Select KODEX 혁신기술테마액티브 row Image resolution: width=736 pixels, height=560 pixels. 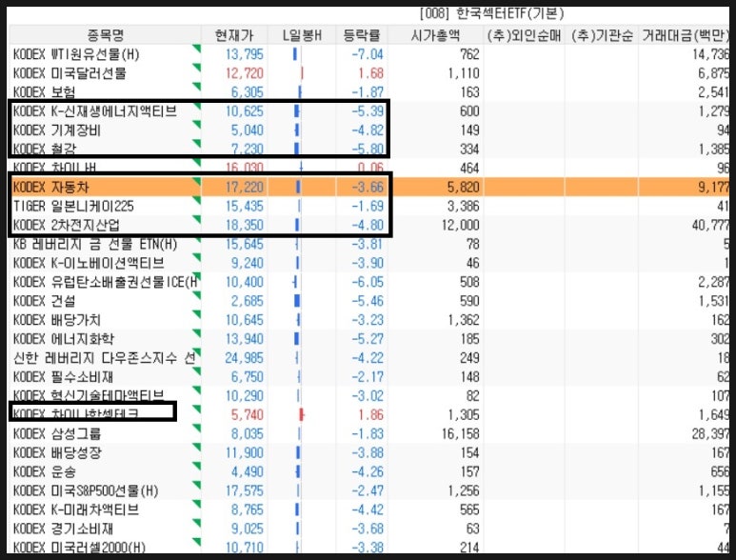click(x=368, y=395)
